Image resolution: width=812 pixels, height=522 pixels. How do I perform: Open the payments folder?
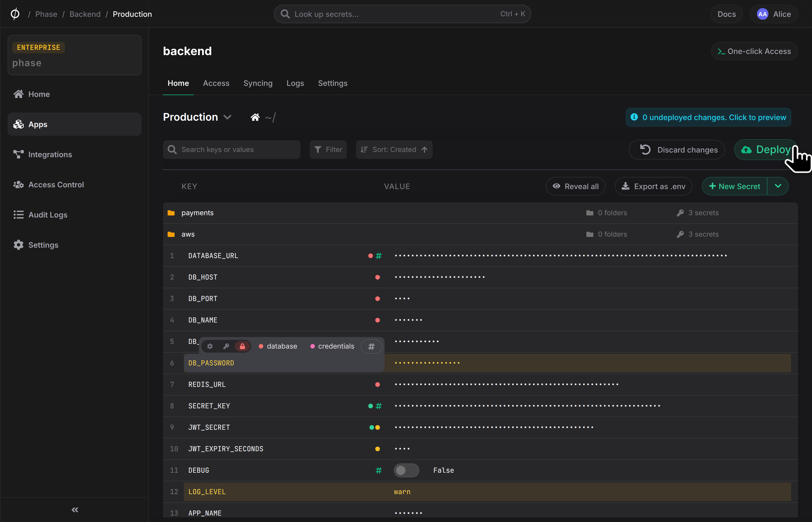tap(480, 213)
